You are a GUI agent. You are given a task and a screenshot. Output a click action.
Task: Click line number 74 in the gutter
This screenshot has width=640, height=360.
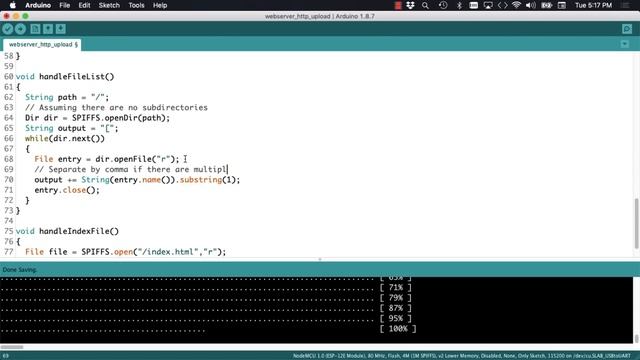click(9, 221)
